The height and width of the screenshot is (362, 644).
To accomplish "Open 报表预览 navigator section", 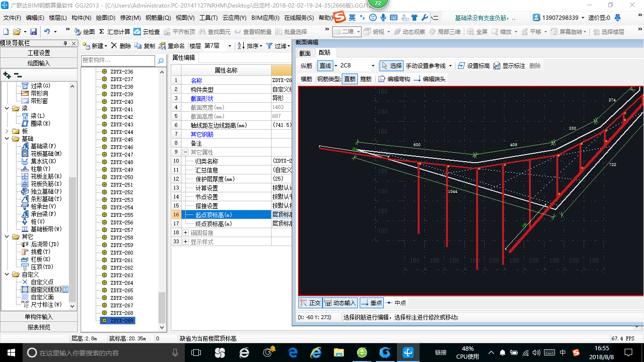I will pyautogui.click(x=39, y=327).
